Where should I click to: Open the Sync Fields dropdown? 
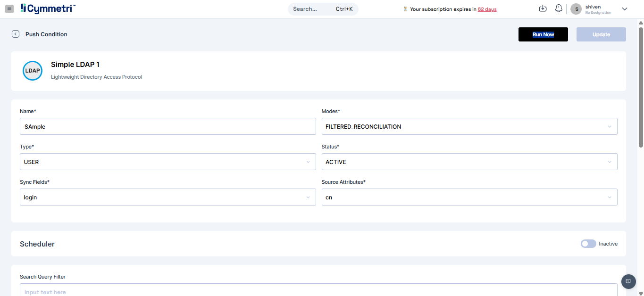168,197
